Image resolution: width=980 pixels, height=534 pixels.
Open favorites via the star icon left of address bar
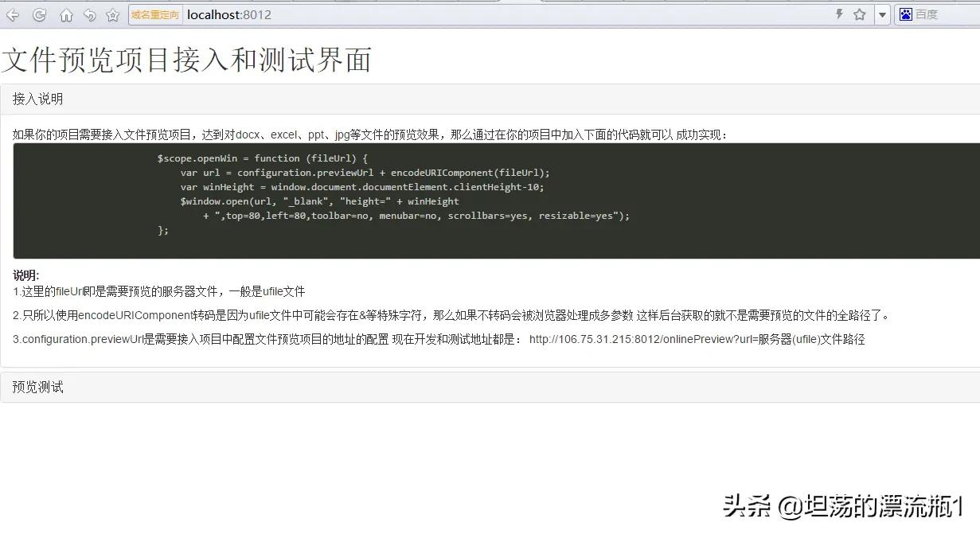coord(112,14)
